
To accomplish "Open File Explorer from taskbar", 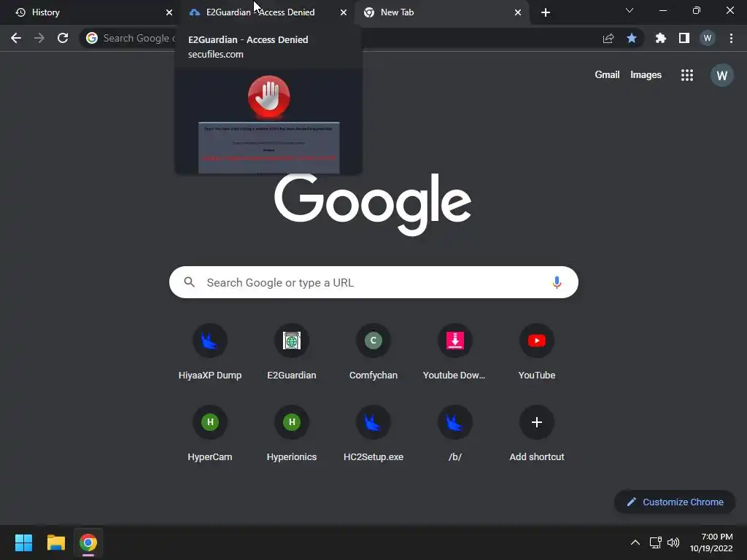I will [55, 542].
